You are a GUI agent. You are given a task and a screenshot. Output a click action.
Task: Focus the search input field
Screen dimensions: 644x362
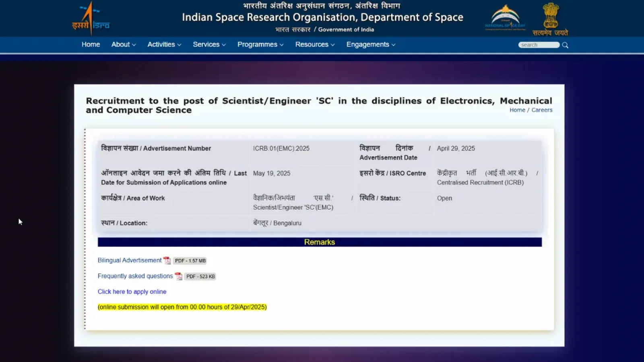(x=539, y=45)
